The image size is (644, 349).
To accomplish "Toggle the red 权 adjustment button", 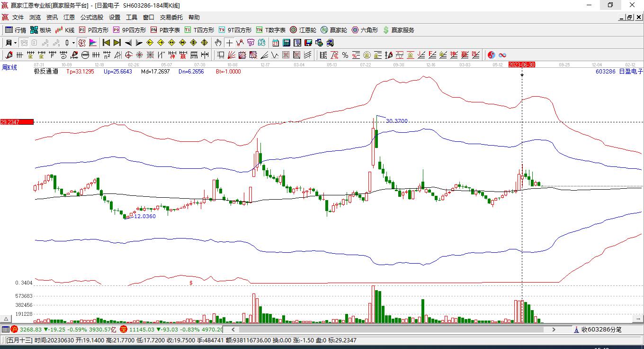I will pos(82,43).
